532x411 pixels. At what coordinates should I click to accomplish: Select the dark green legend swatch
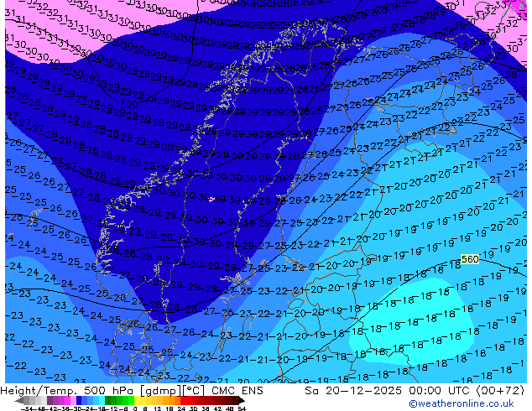click(x=107, y=401)
